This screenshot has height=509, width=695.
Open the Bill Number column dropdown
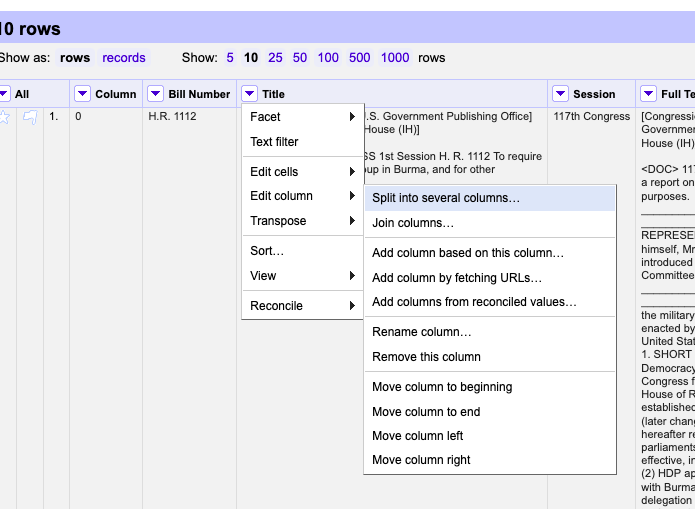[156, 94]
